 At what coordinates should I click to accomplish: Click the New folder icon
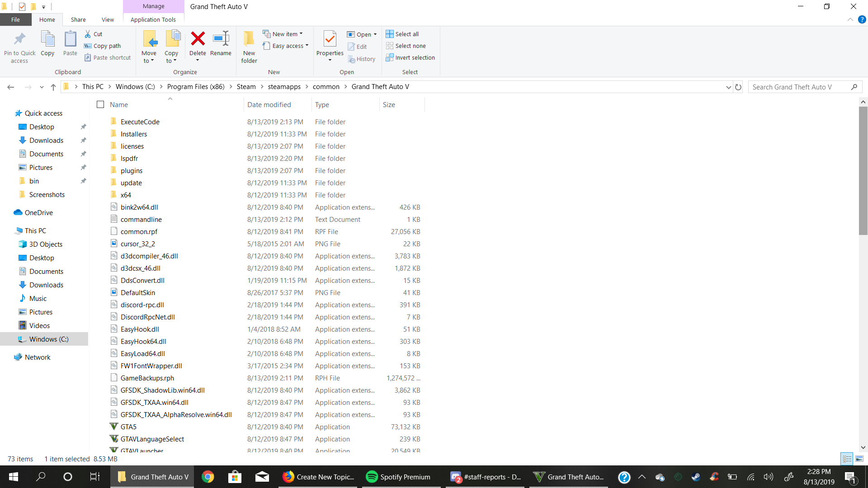249,39
